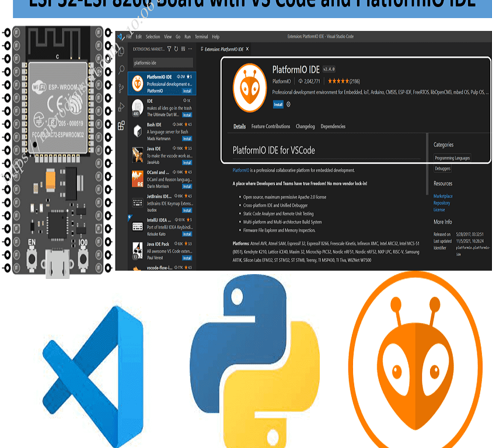Click inside the extension search field
Viewport: 496px width, 448px height.
[x=163, y=62]
